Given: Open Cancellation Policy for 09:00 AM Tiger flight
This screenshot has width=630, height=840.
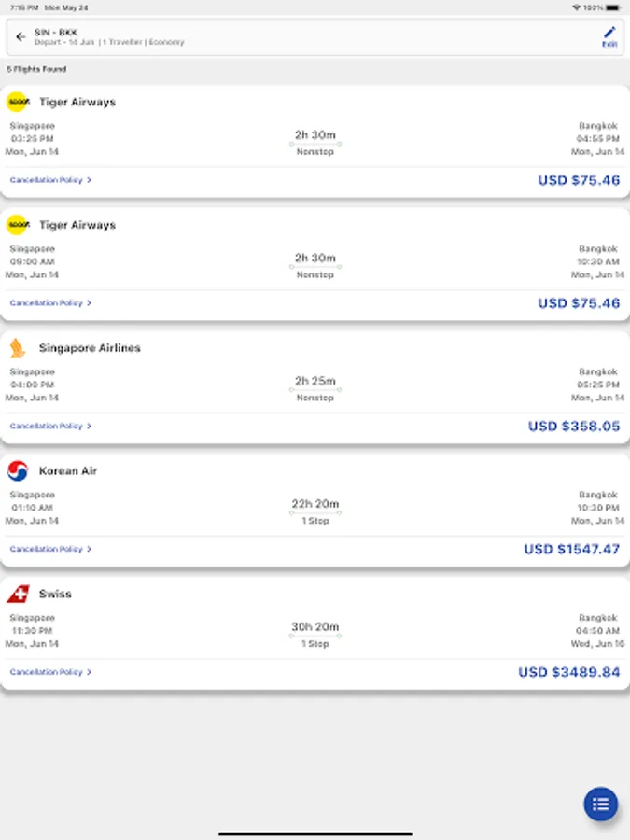Looking at the screenshot, I should coord(50,303).
